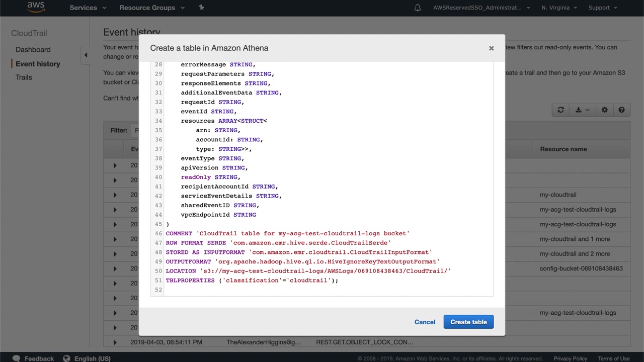644x362 pixels.
Task: Click the Create a table in Amazon Athena title
Action: pos(209,48)
